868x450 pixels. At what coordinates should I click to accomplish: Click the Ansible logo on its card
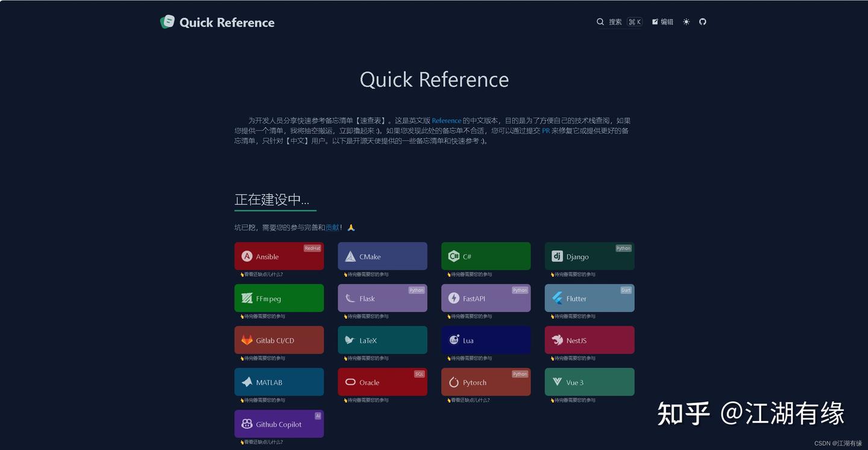(x=247, y=255)
